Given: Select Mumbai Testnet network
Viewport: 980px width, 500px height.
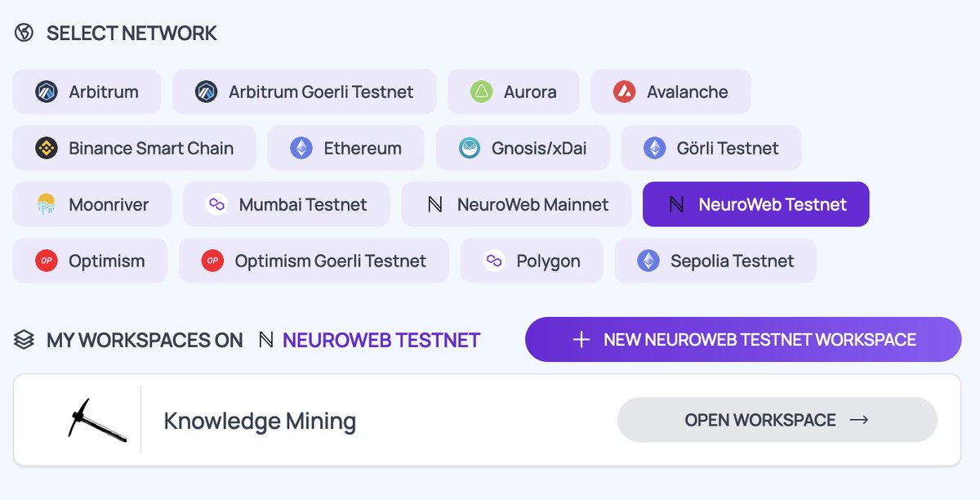Looking at the screenshot, I should (x=287, y=204).
